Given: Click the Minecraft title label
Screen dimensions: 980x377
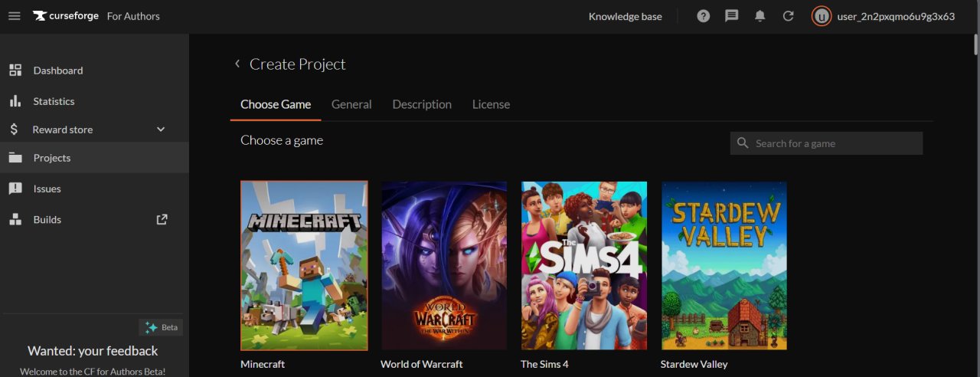Looking at the screenshot, I should click(263, 364).
